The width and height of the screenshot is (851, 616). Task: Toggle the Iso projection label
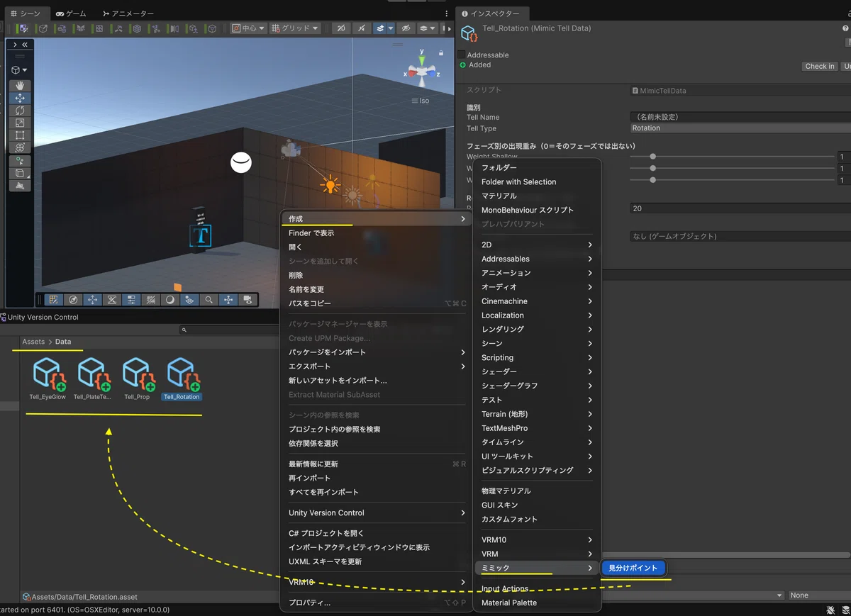pos(421,101)
